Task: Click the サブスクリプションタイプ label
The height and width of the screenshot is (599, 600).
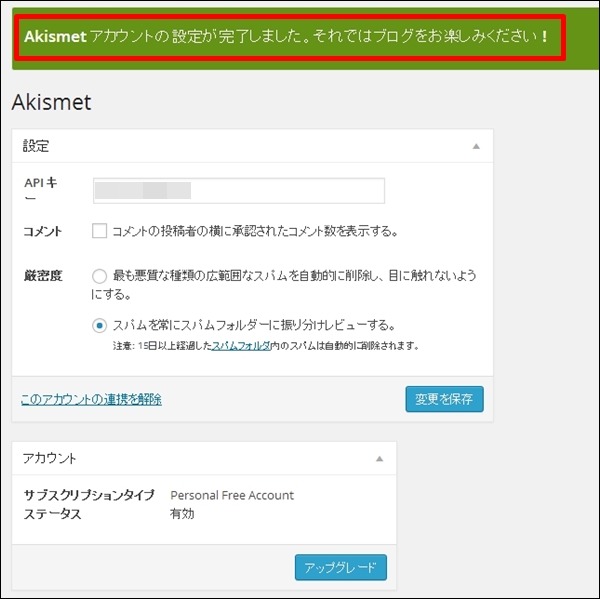Action: (x=89, y=495)
